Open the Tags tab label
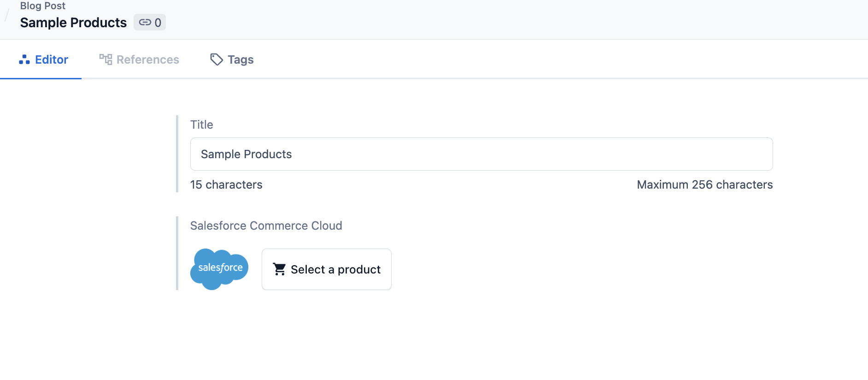Image resolution: width=868 pixels, height=380 pixels. pos(240,59)
